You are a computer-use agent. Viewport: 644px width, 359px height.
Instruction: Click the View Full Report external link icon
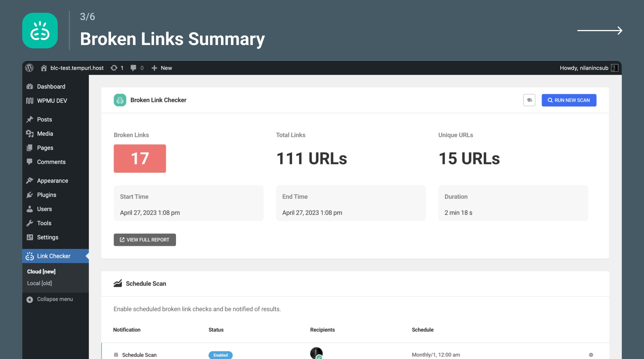click(122, 239)
